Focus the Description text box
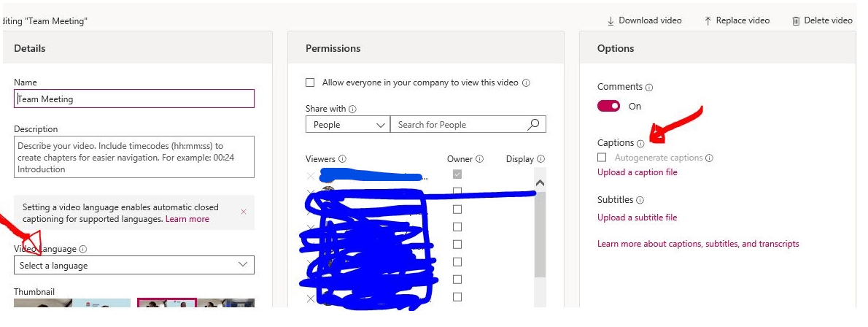Viewport: 868px width, 327px height. (x=134, y=158)
